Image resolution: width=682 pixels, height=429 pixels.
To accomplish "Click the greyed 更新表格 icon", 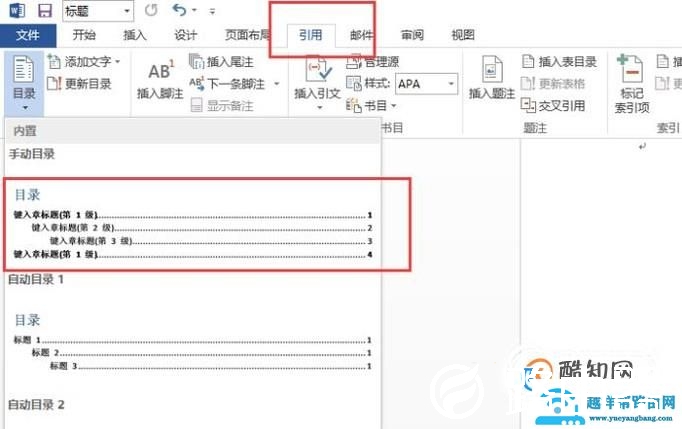I will 528,83.
